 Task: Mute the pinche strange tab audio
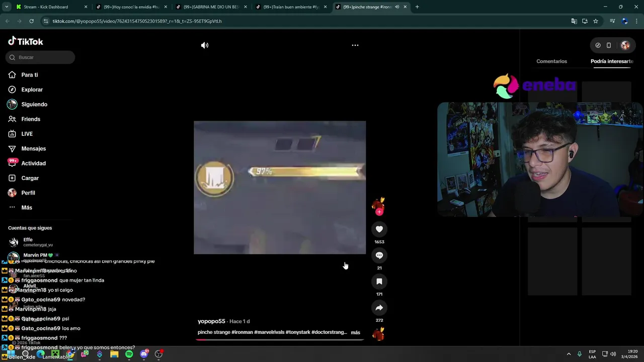pos(397,7)
